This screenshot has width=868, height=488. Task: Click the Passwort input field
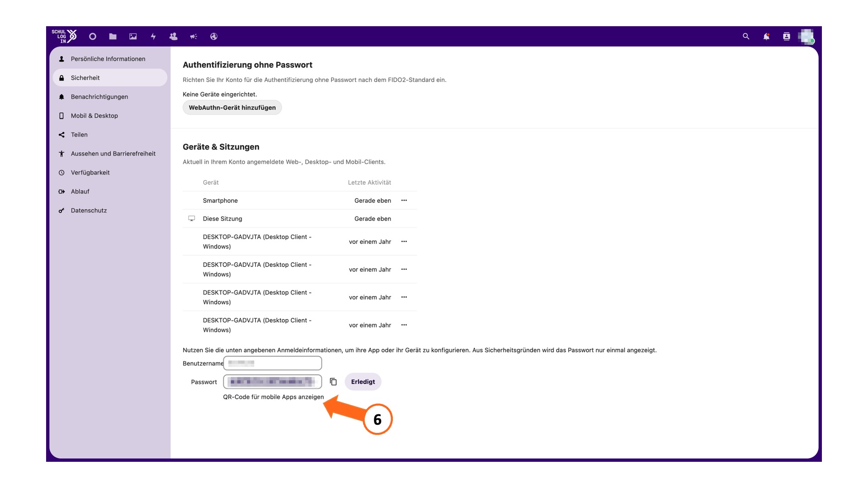point(273,382)
